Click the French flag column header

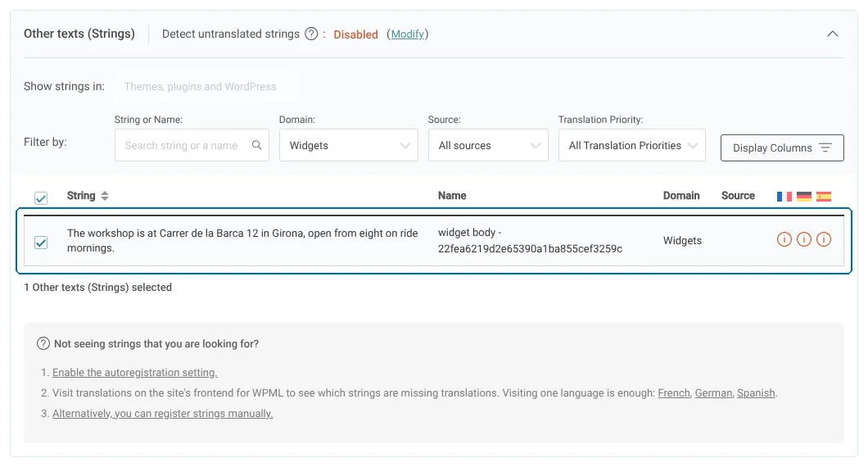(x=784, y=196)
